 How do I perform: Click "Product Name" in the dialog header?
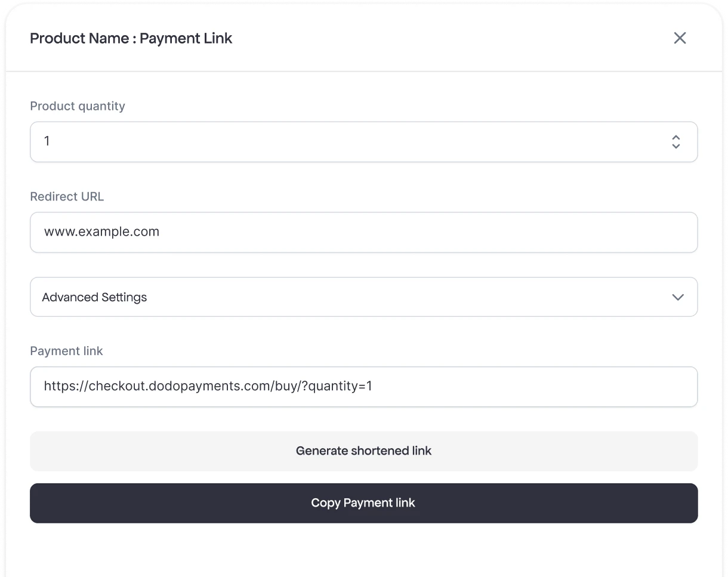[x=79, y=38]
